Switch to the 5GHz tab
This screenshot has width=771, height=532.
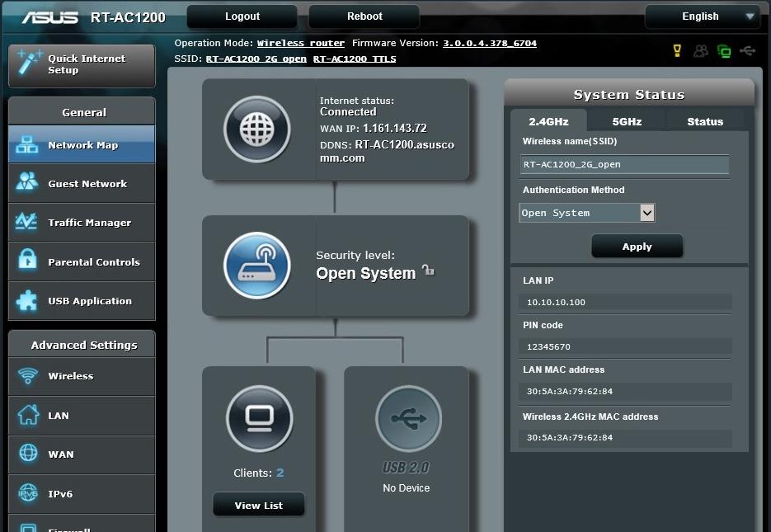click(x=627, y=121)
